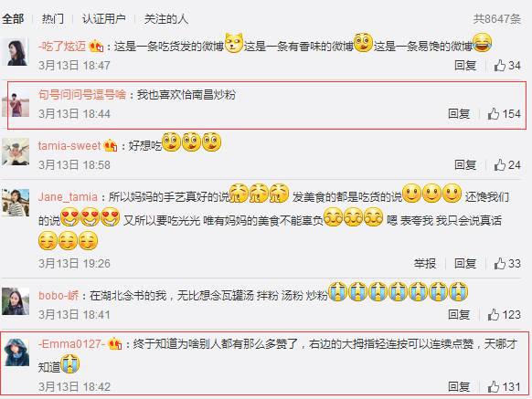Reply to -吃了炫迈's comment

(x=465, y=65)
